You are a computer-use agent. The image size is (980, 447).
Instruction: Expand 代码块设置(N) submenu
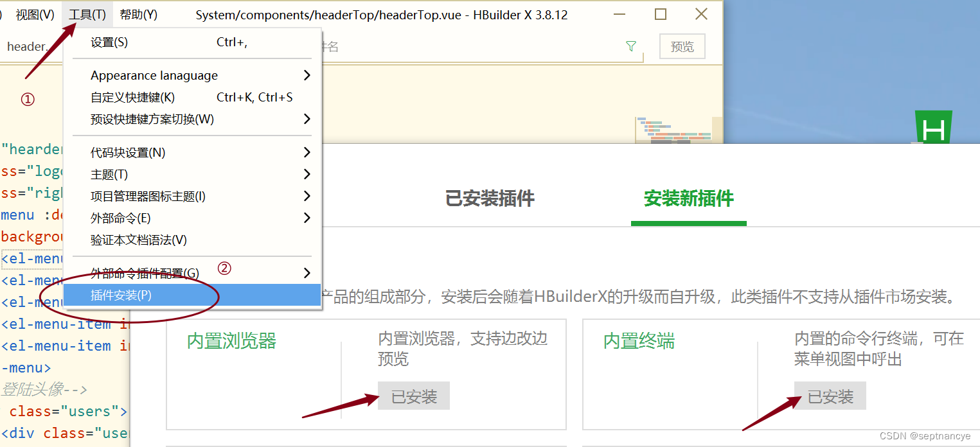192,152
